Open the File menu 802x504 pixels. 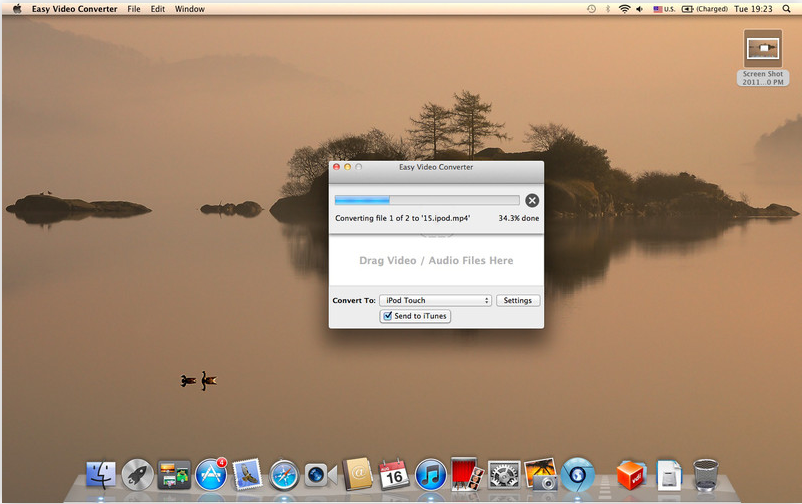coord(134,9)
